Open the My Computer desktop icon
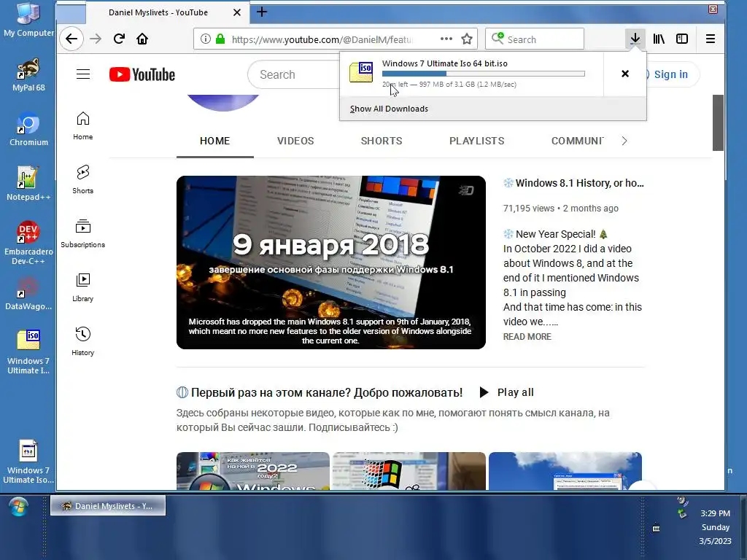 28,20
